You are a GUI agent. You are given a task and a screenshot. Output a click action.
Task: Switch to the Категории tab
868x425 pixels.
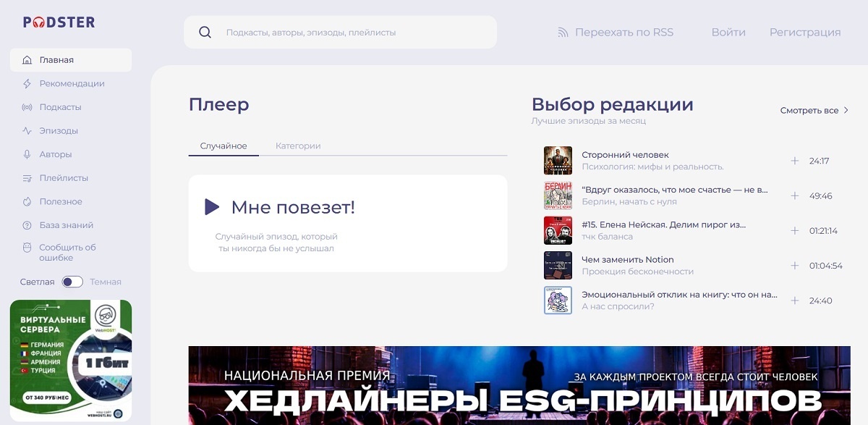tap(298, 146)
